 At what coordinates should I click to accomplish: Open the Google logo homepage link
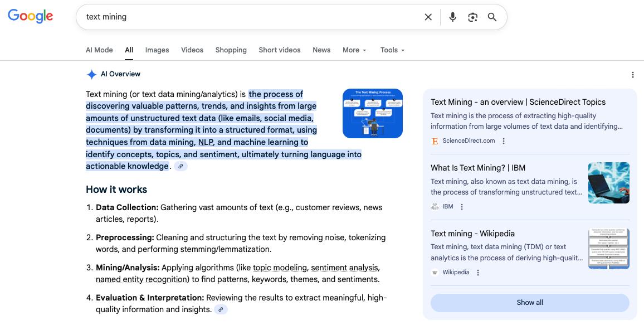[31, 16]
